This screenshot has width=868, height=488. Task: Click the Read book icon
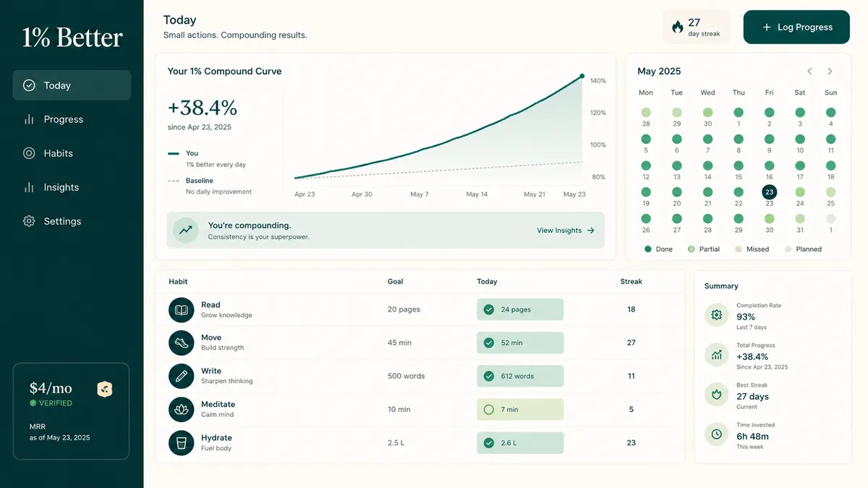tap(182, 309)
